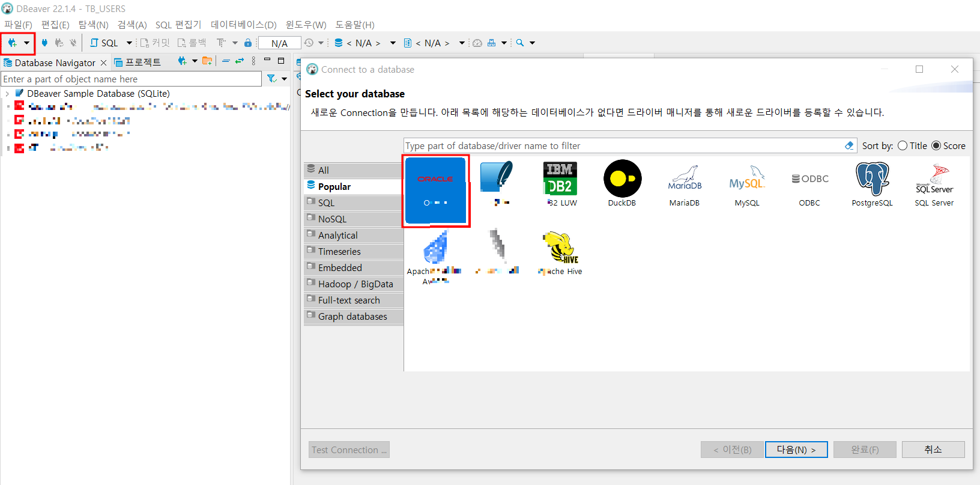Screen dimensions: 980x485
Task: Select the Graph databases category
Action: [354, 316]
